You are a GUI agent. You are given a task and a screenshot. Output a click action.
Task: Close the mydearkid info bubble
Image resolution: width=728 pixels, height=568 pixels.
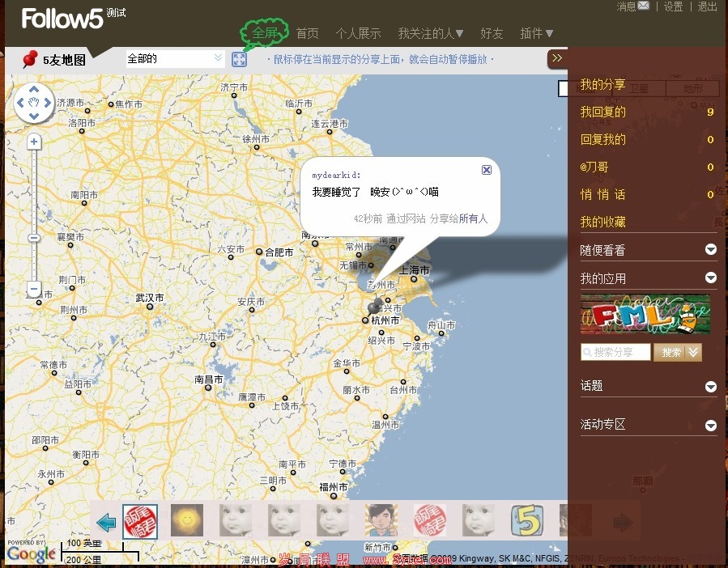(487, 170)
